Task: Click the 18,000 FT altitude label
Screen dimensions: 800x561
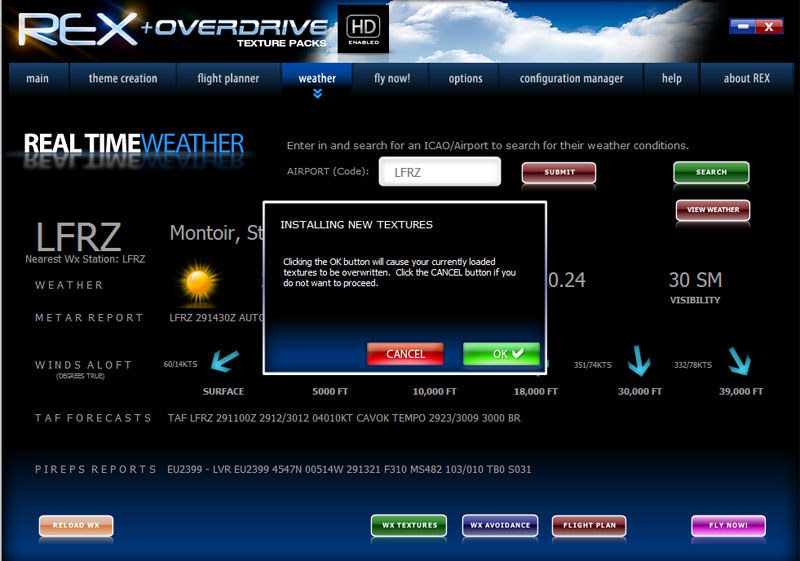Action: point(535,392)
